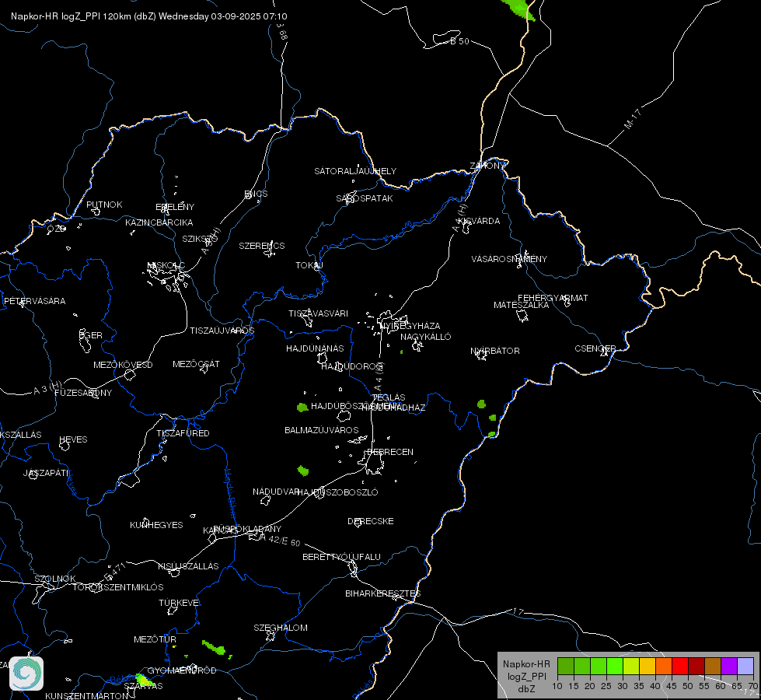Click the NYÍRBÁTOR label
This screenshot has width=761, height=700.
pos(495,351)
